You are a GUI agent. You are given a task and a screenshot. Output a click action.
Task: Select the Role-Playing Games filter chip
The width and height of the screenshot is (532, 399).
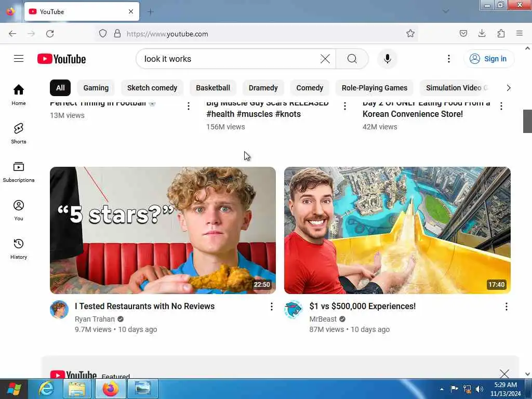(x=375, y=88)
